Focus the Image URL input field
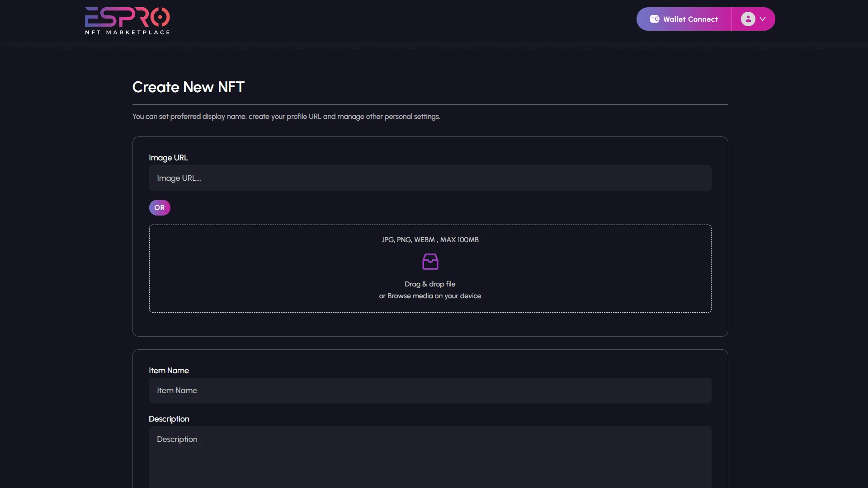This screenshot has height=488, width=868. pyautogui.click(x=430, y=178)
